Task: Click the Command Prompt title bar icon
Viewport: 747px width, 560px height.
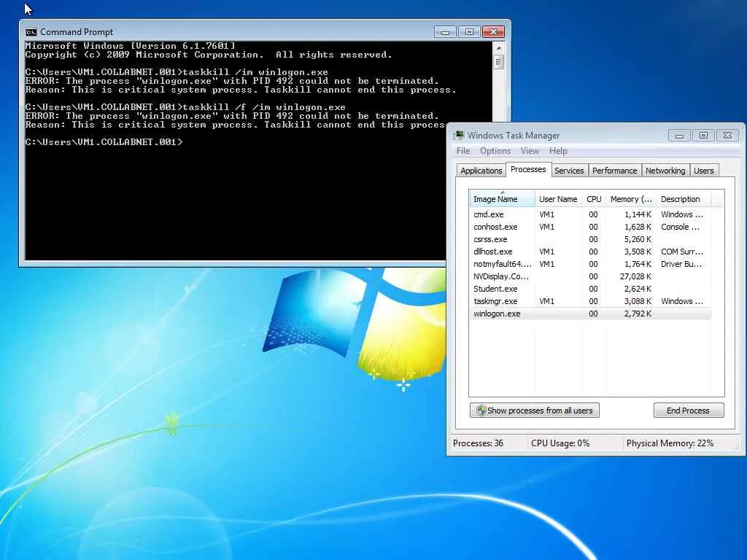Action: point(31,32)
